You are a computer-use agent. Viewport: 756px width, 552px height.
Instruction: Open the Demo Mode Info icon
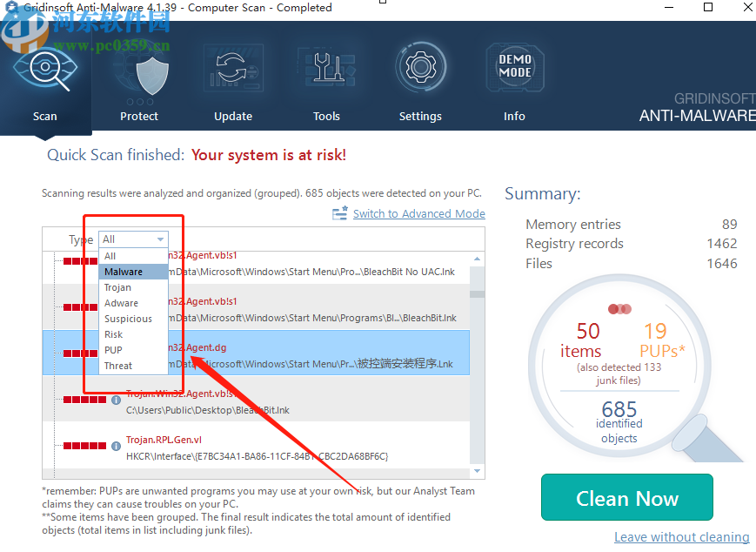coord(515,67)
